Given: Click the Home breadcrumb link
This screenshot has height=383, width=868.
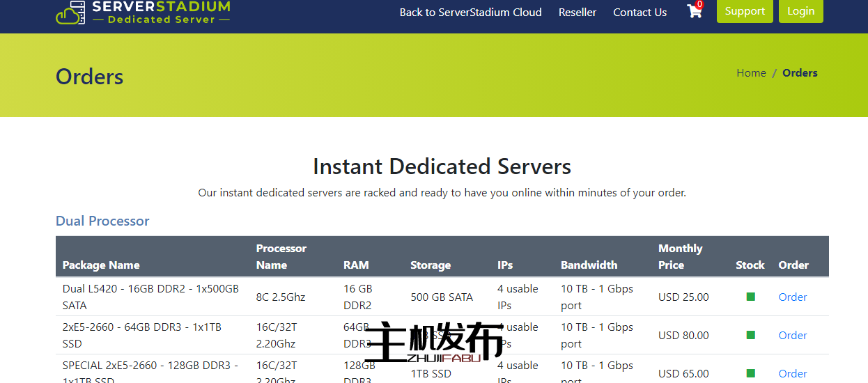Looking at the screenshot, I should [x=751, y=73].
